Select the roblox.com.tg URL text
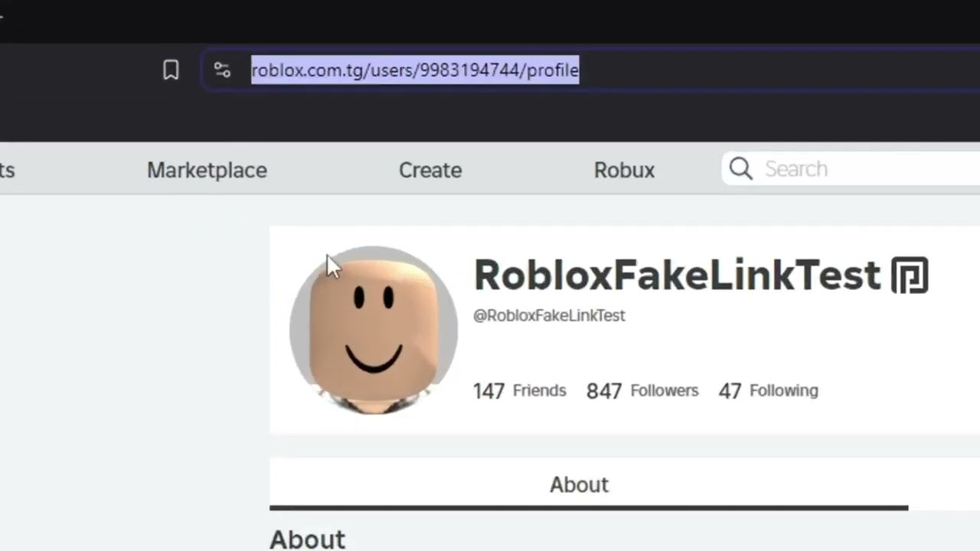 click(415, 70)
